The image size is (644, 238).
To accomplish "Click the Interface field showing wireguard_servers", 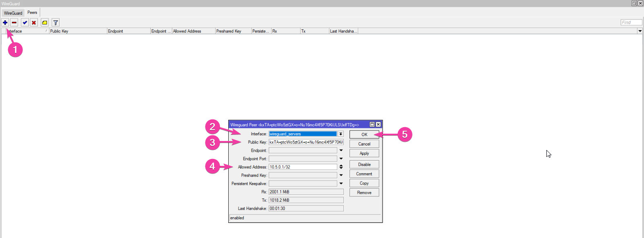I will [303, 134].
